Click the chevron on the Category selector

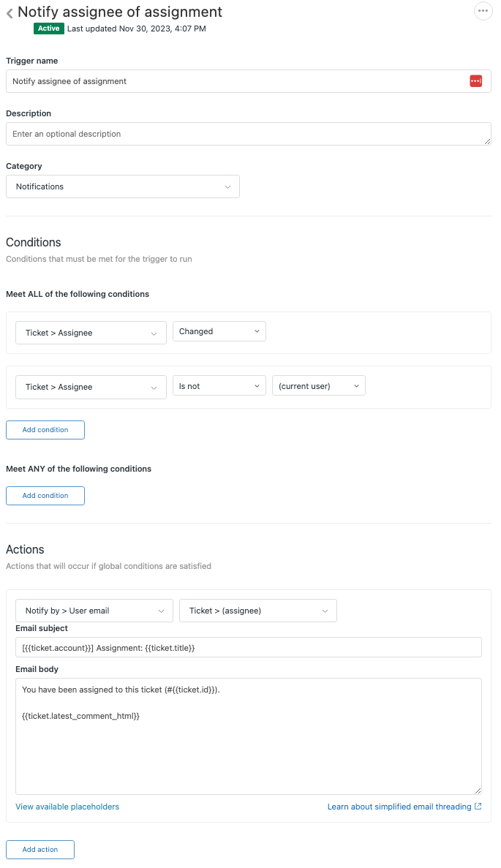(x=227, y=186)
